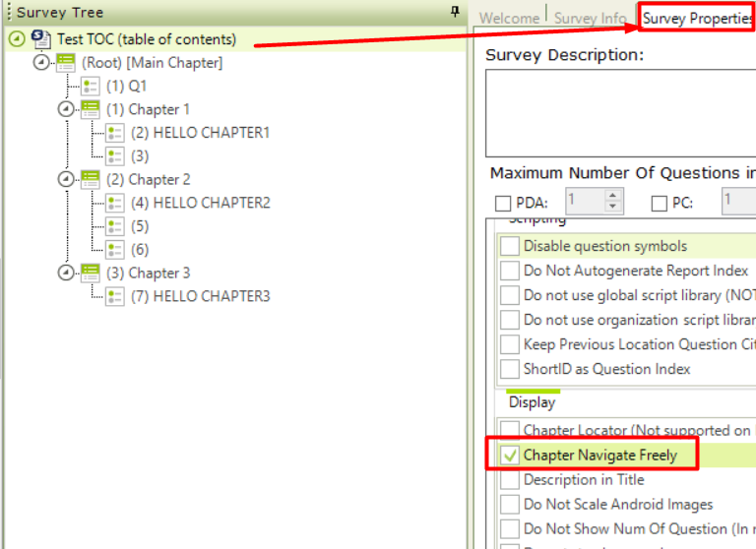Viewport: 756px width, 549px height.
Task: Click the Survey Tree panel title
Action: (60, 13)
